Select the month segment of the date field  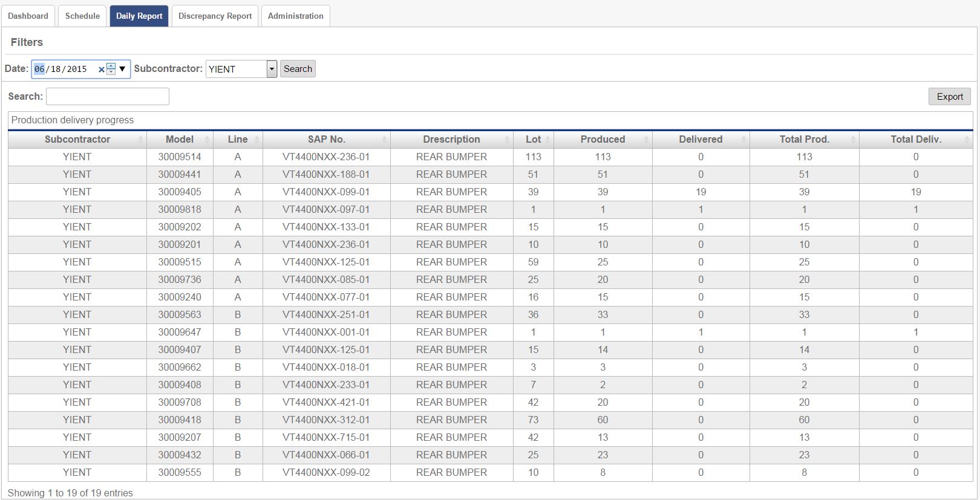tap(39, 70)
